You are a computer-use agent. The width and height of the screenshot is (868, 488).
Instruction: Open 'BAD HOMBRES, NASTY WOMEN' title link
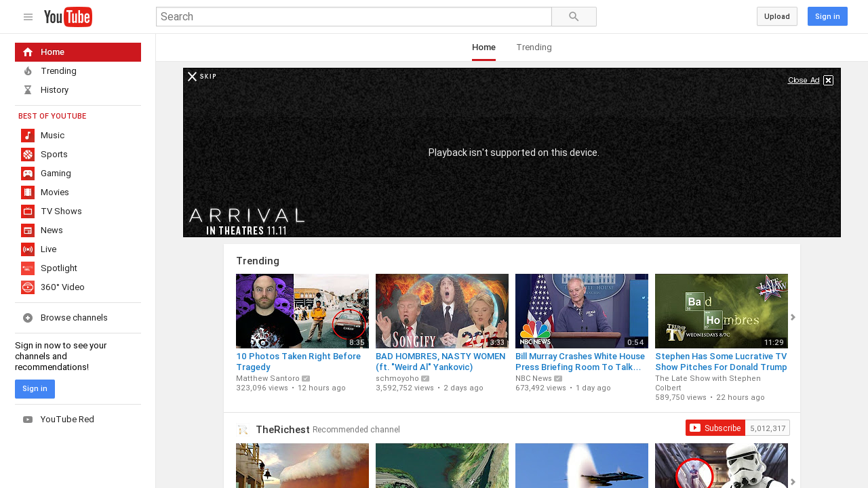click(441, 361)
